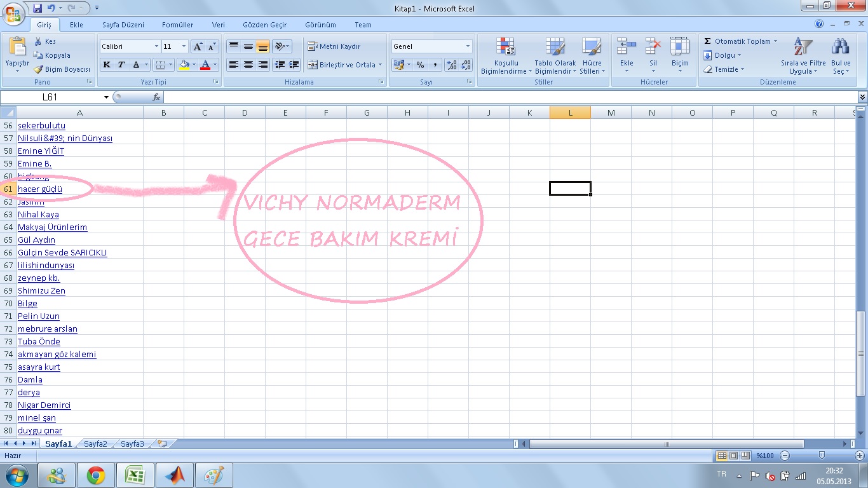Align text right

[x=262, y=65]
